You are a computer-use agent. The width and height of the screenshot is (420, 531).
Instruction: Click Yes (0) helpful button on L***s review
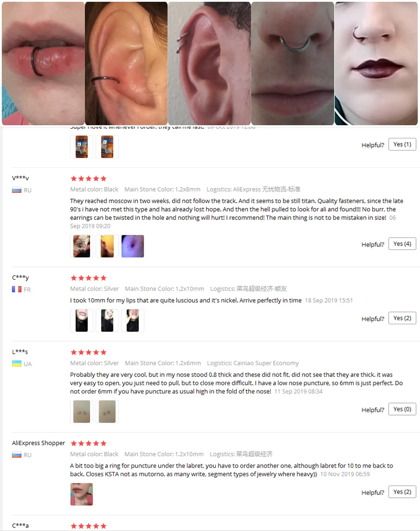click(402, 409)
